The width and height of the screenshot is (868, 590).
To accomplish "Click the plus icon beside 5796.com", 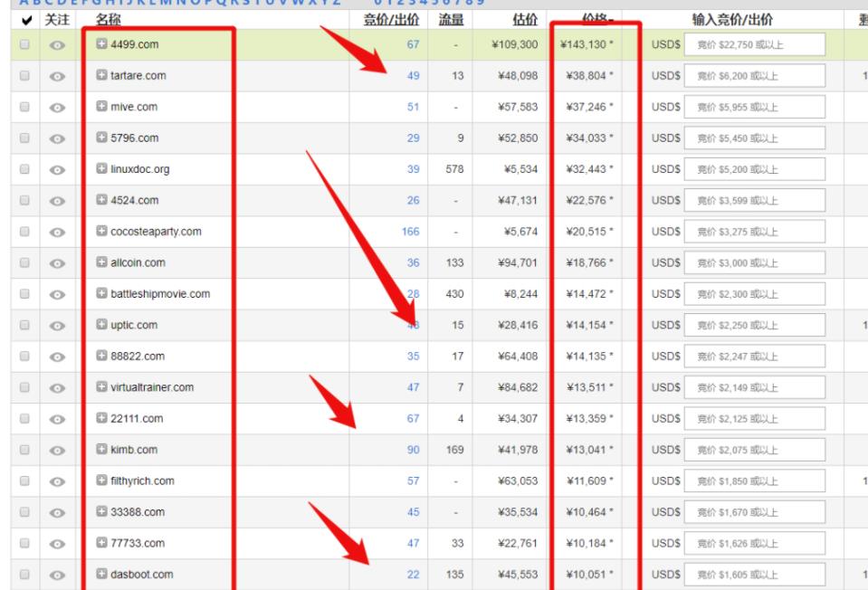I will pyautogui.click(x=102, y=138).
